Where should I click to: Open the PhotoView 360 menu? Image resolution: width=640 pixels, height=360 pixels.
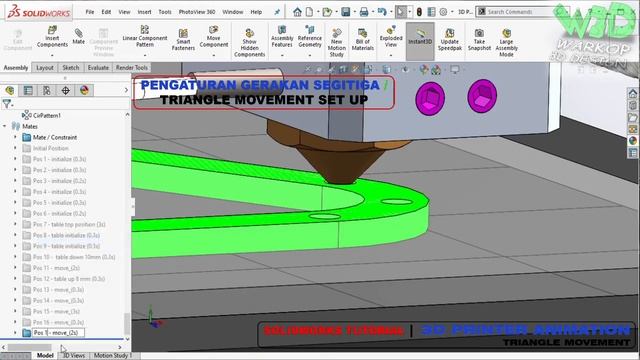point(197,12)
